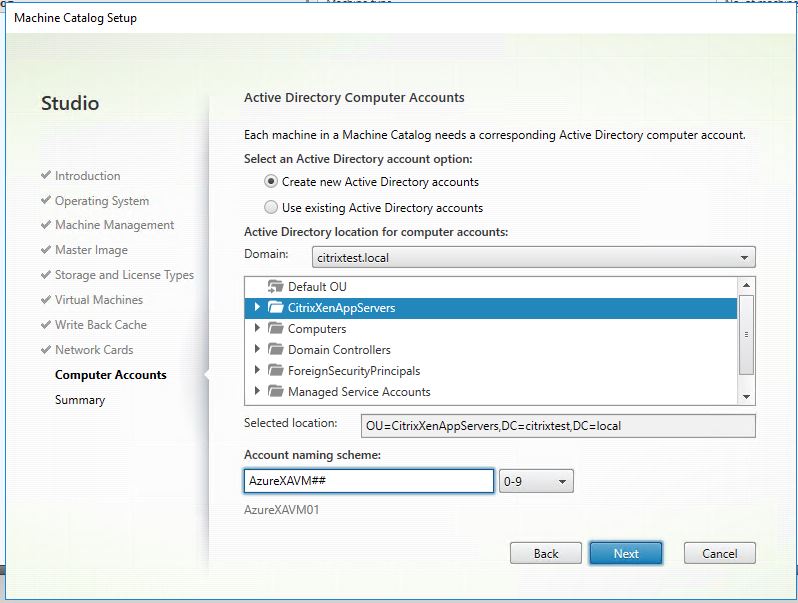Screen dimensions: 798x603
Task: Click the Cancel button
Action: (x=719, y=553)
